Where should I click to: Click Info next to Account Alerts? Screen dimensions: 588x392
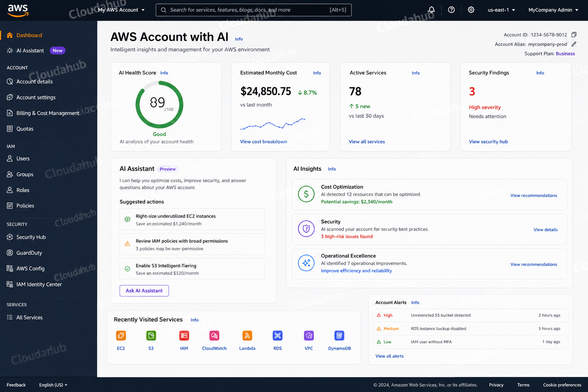click(415, 302)
